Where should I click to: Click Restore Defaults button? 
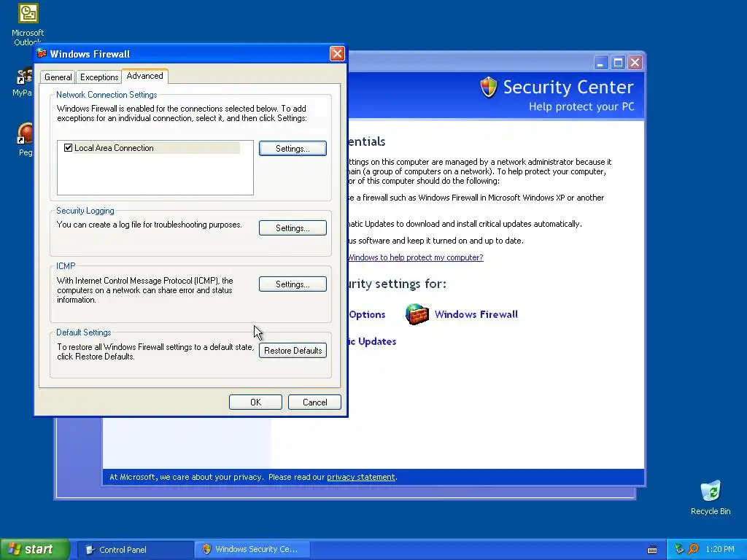(x=293, y=351)
